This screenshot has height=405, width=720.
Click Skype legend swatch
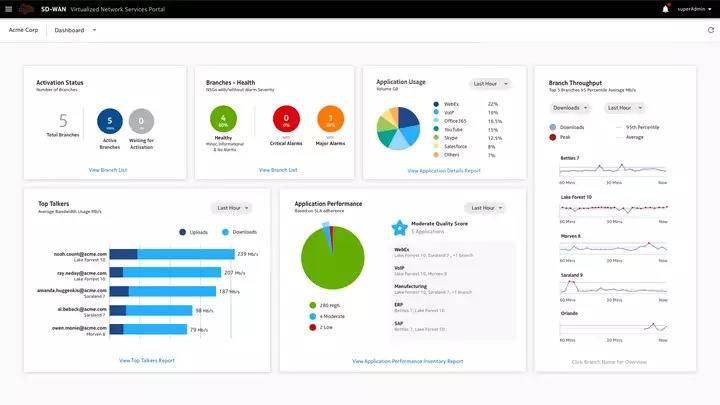pyautogui.click(x=436, y=137)
